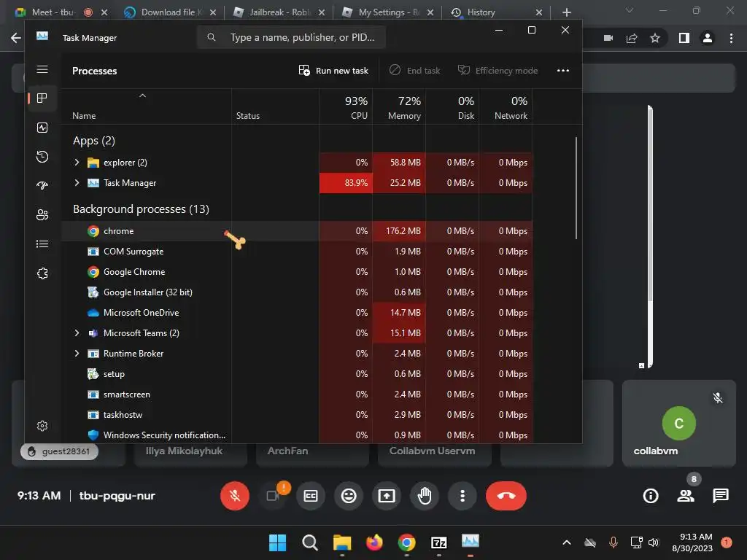Viewport: 747px width, 560px height.
Task: Select Google Installer (32 bit) process
Action: click(296, 292)
